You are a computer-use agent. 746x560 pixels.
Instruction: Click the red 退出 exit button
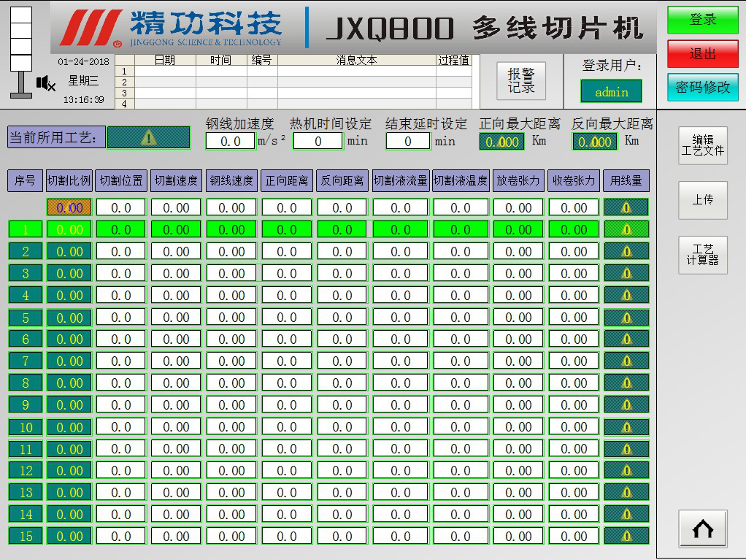tap(703, 54)
